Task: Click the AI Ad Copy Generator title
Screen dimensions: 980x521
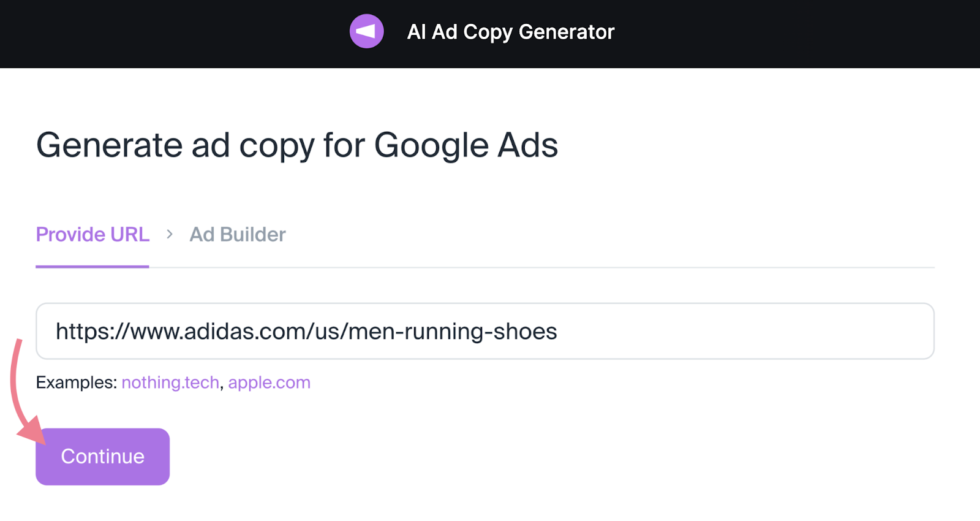Action: click(x=510, y=32)
